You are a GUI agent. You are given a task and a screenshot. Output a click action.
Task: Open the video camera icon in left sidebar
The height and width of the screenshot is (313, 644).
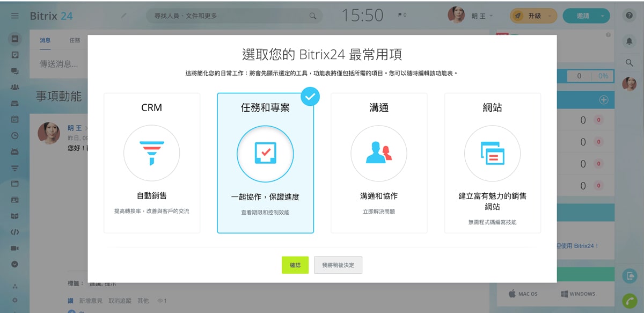click(x=15, y=248)
